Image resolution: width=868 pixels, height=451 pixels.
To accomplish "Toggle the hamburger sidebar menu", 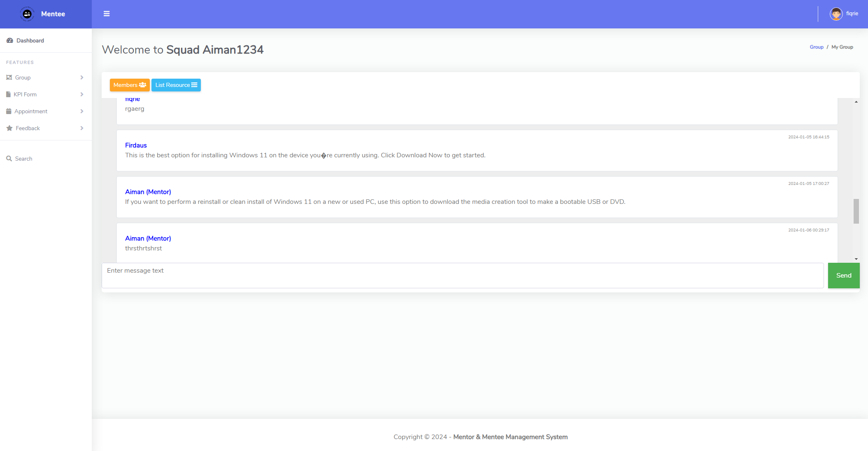I will click(107, 14).
